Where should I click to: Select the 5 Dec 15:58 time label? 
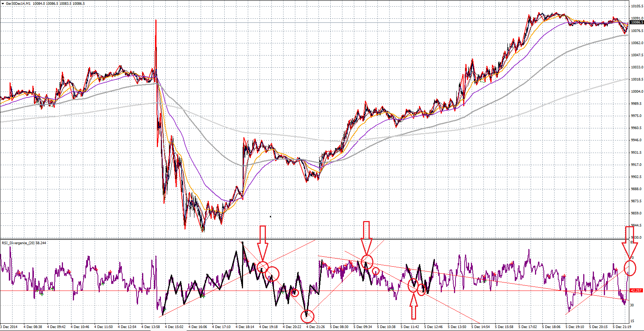click(504, 327)
